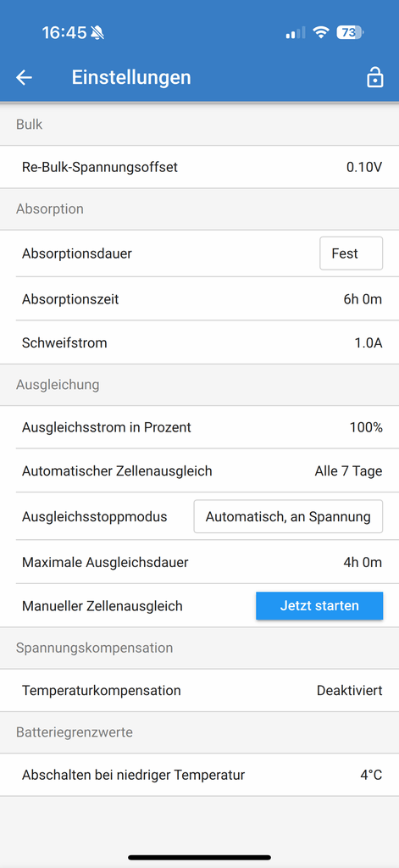
Task: Edit the Re-Bulk-Spannungsoffset value
Action: point(199,167)
